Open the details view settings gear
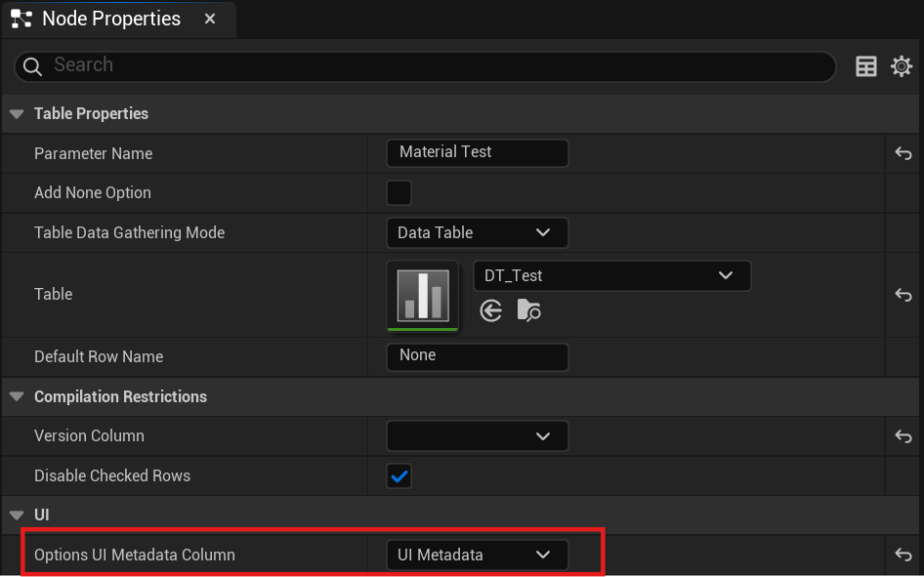The height and width of the screenshot is (577, 924). 902,66
